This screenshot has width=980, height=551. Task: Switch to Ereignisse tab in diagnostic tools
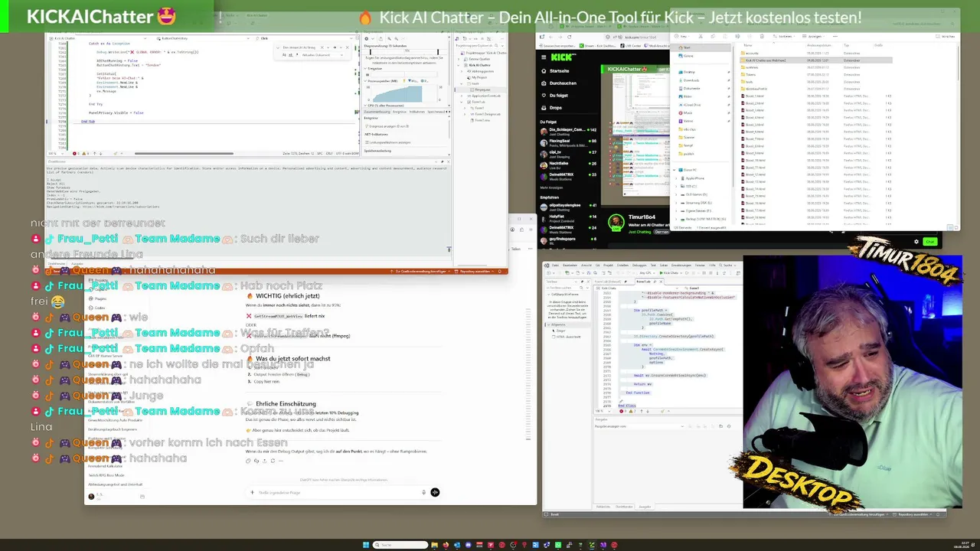pyautogui.click(x=399, y=112)
